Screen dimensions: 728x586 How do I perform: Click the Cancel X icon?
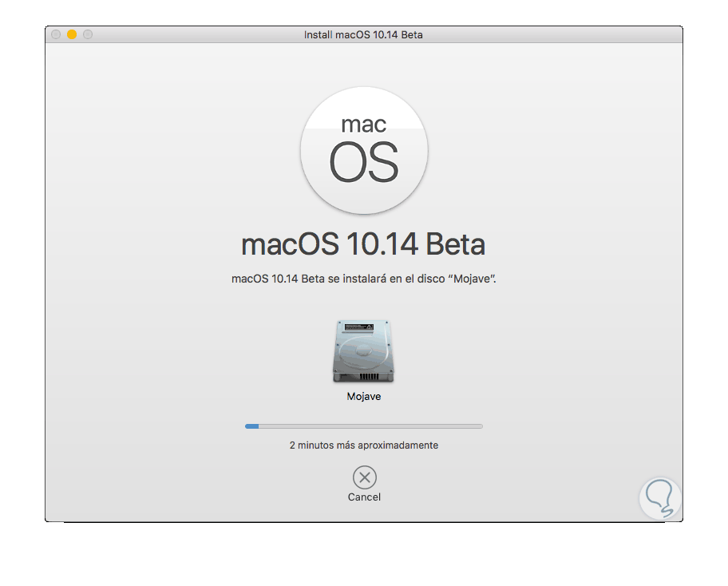coord(365,477)
